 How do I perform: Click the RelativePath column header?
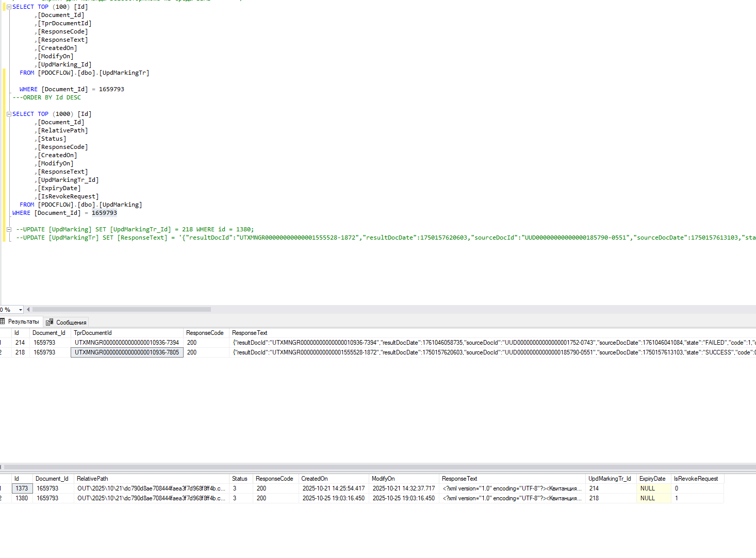tap(151, 479)
